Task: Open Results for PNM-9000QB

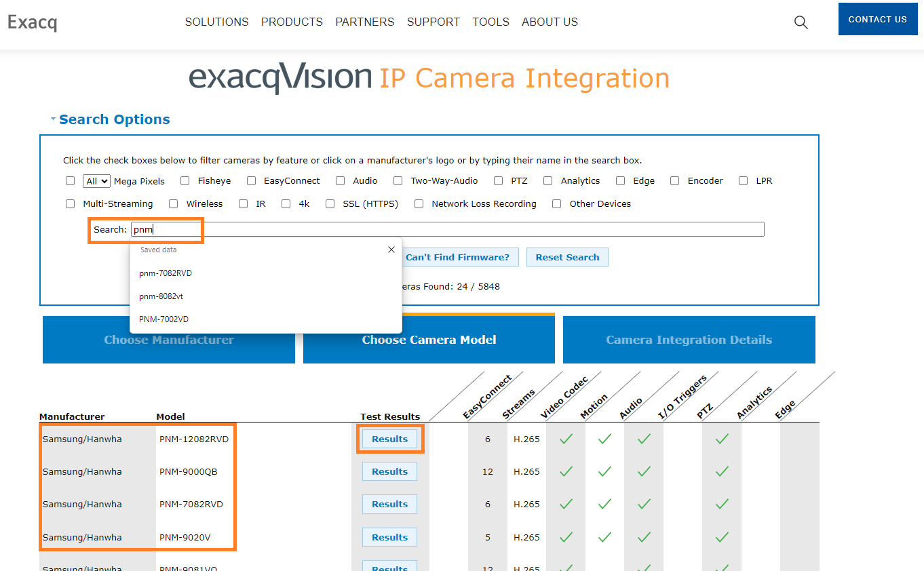Action: [x=389, y=471]
